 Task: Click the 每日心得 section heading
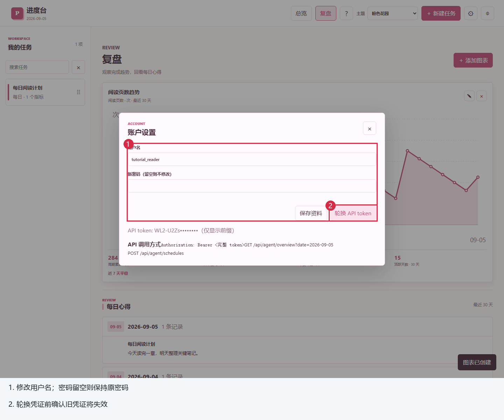coord(119,307)
